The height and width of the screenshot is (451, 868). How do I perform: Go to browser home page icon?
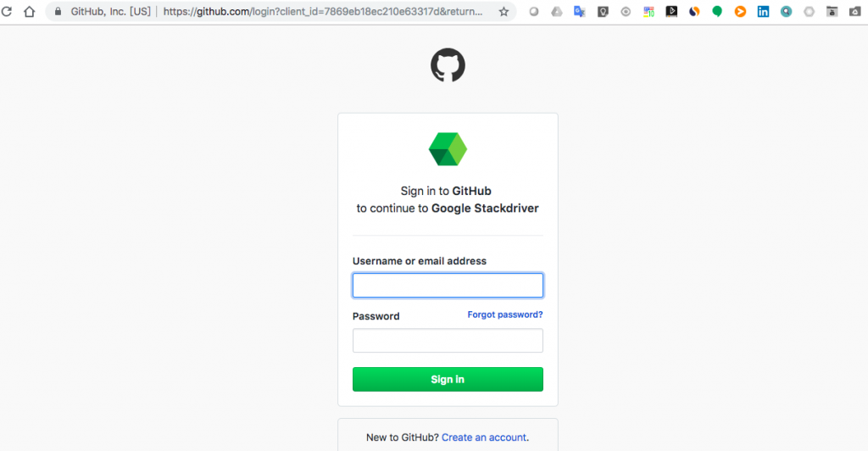pyautogui.click(x=30, y=12)
